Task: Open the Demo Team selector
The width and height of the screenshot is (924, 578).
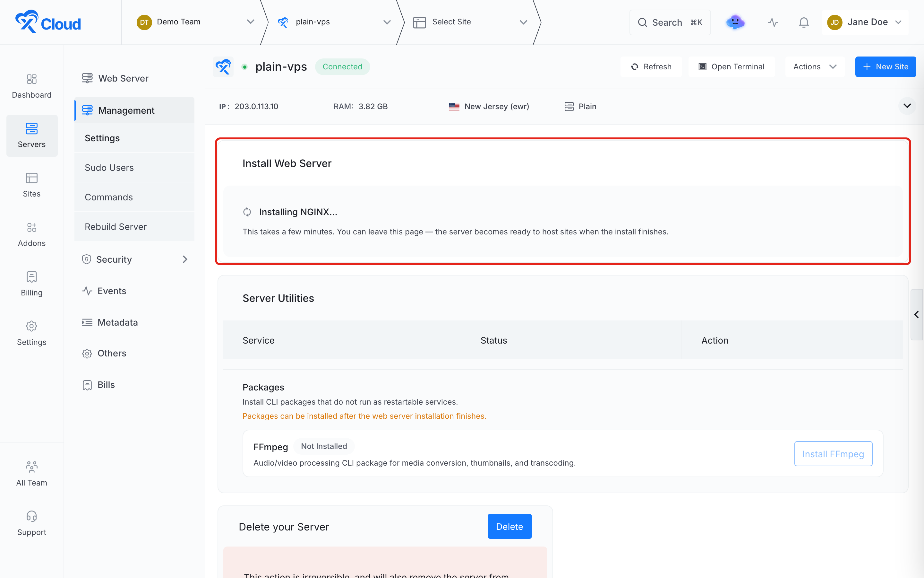Action: point(195,22)
